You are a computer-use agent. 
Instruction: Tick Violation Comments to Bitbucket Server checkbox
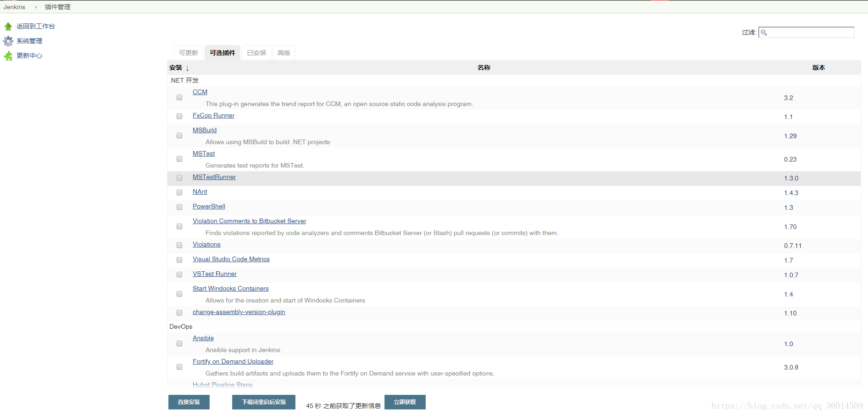(179, 226)
